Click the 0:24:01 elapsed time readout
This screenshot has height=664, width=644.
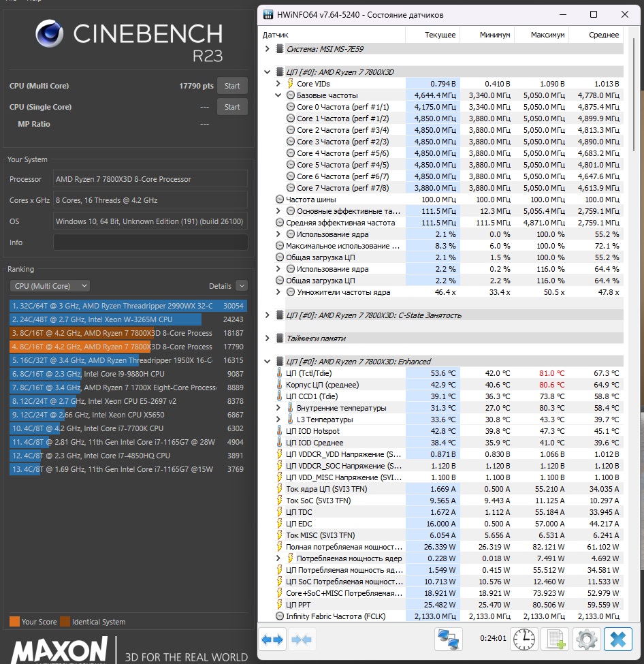tap(493, 637)
